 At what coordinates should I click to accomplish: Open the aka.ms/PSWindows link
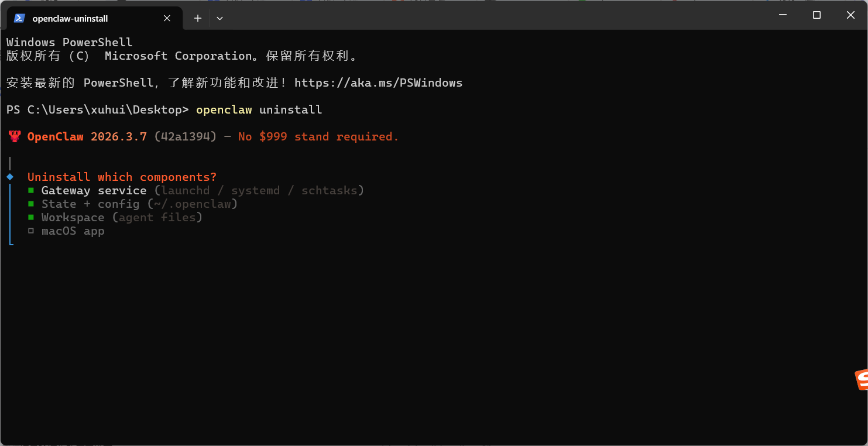point(378,83)
